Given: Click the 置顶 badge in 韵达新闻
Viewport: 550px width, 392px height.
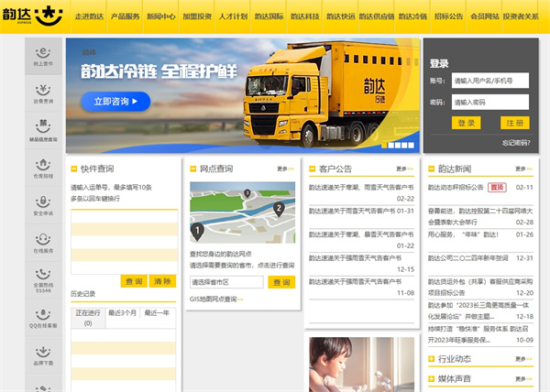Looking at the screenshot, I should click(497, 188).
